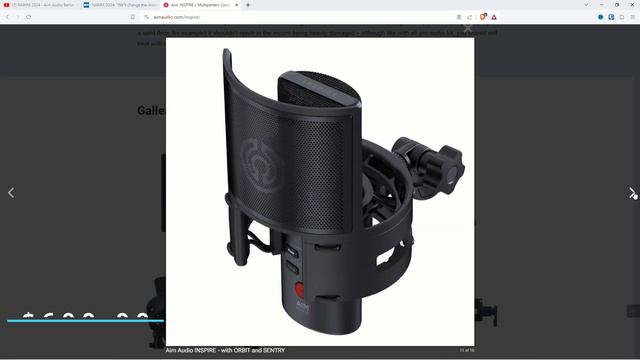Bookmark this page icon

(133, 17)
